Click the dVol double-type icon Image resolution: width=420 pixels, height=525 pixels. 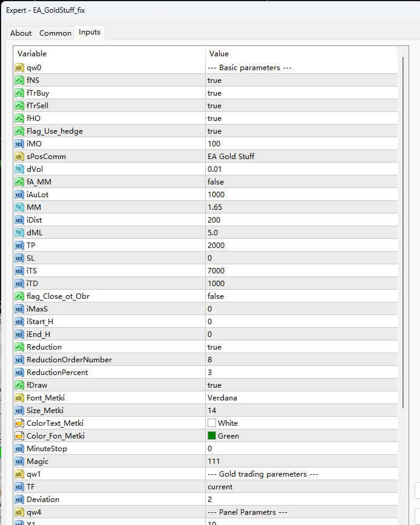(x=19, y=169)
